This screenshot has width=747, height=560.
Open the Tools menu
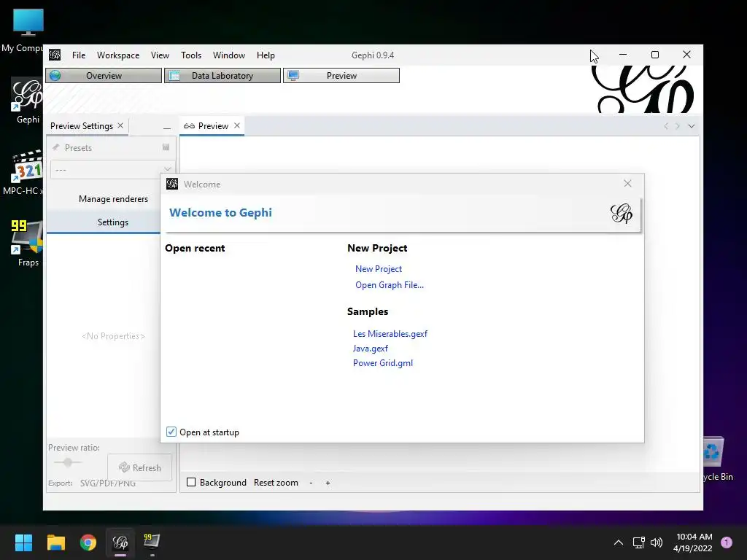coord(191,55)
